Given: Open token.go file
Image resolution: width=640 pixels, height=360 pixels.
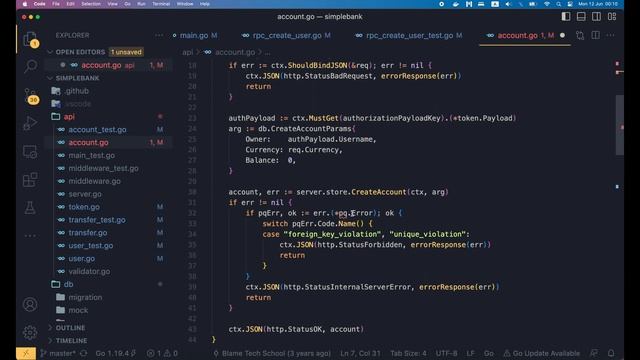Looking at the screenshot, I should pos(84,207).
